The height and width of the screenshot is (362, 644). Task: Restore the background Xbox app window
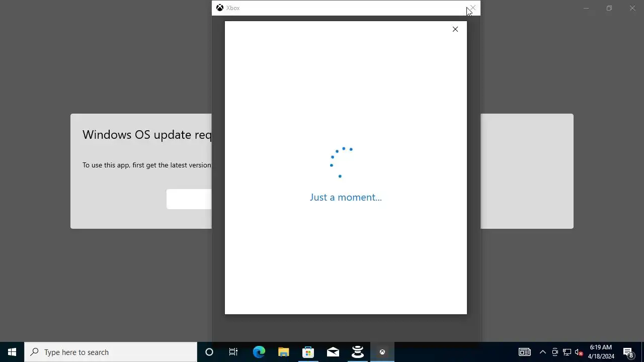pos(609,8)
